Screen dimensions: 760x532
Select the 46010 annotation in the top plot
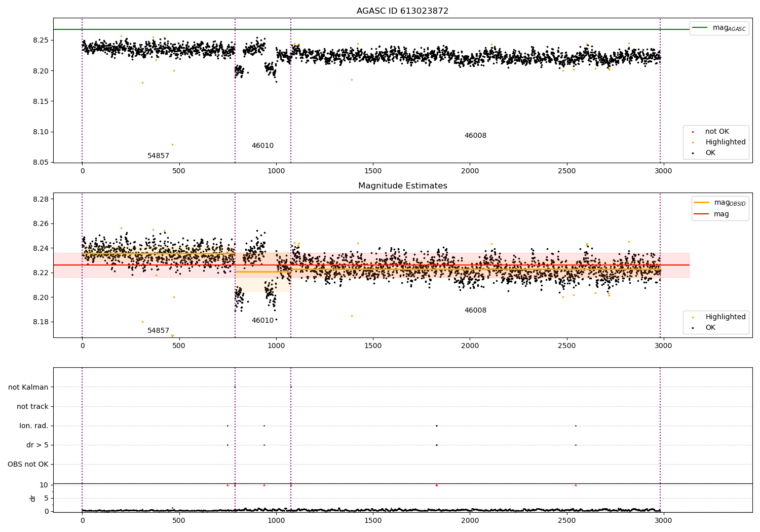[x=262, y=146]
